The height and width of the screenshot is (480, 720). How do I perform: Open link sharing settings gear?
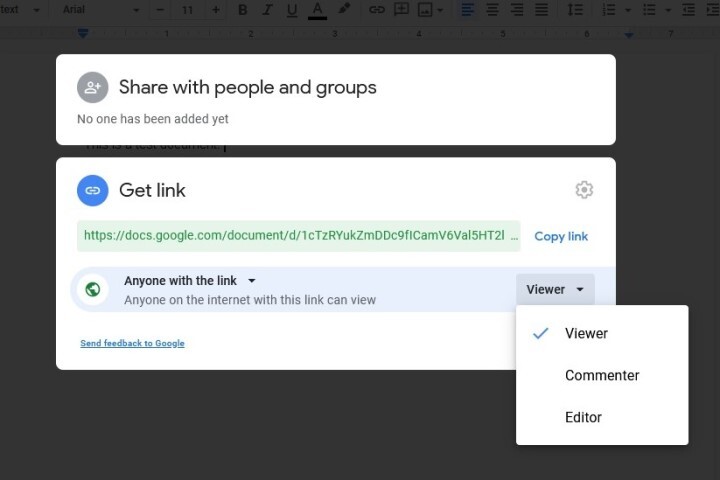(584, 190)
